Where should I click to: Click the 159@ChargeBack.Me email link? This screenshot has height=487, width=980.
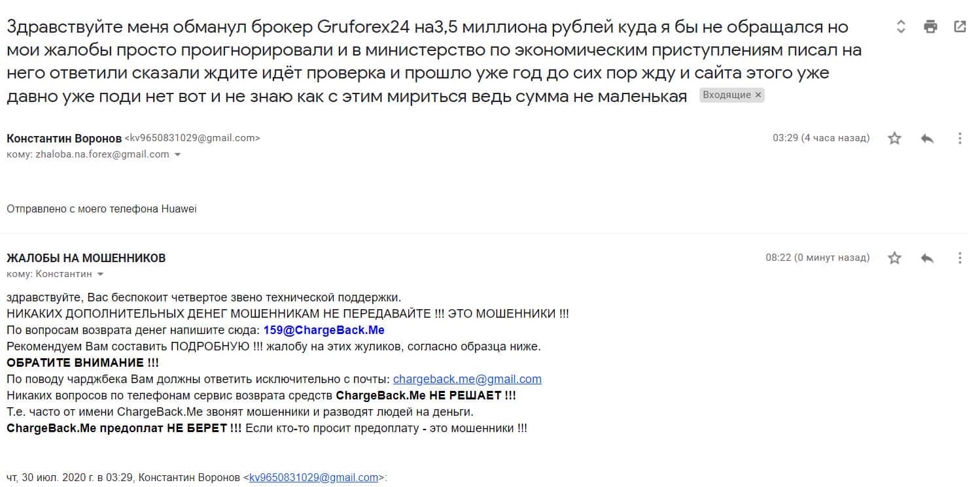coord(324,330)
